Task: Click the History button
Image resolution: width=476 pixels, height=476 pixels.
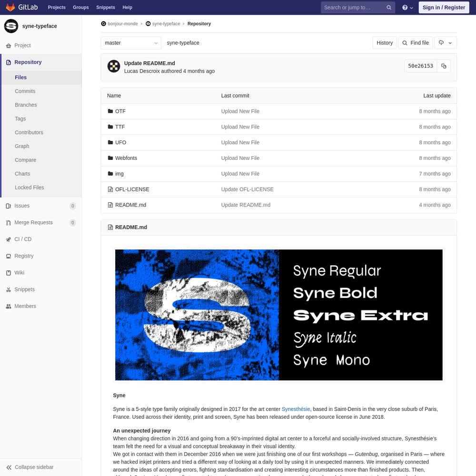Action: coord(384,43)
